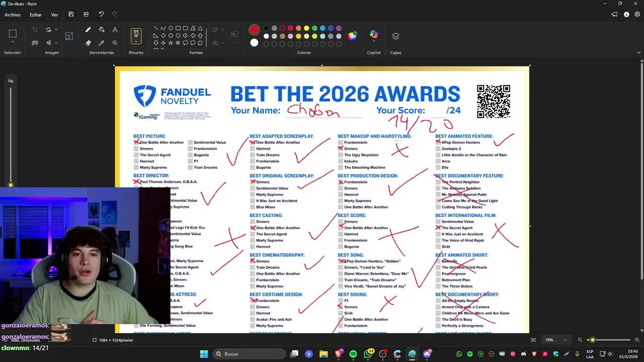This screenshot has height=362, width=644.
Task: Open the Ver menu
Action: click(54, 15)
